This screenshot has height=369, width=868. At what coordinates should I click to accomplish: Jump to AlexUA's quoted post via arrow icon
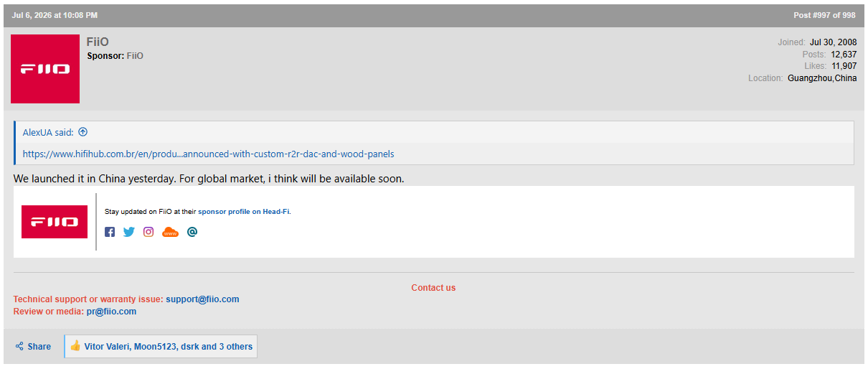point(82,132)
